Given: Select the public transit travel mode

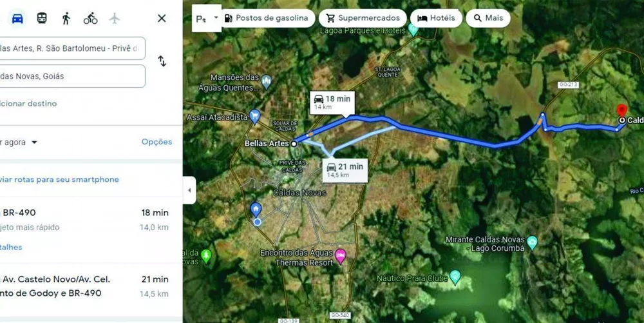Looking at the screenshot, I should pyautogui.click(x=42, y=18).
